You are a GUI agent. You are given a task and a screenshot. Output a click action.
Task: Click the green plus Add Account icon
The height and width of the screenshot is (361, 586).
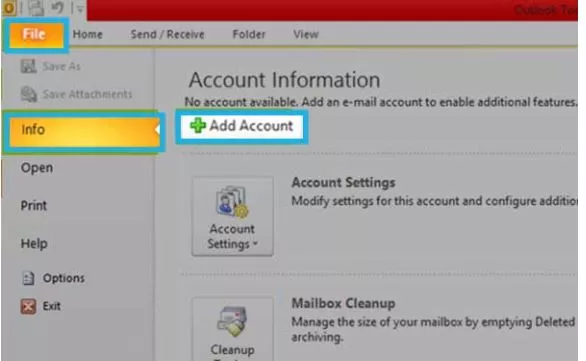click(x=198, y=126)
